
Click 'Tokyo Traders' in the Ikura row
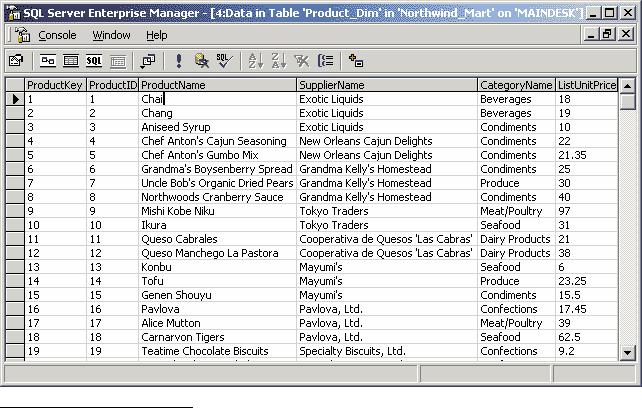(x=387, y=225)
